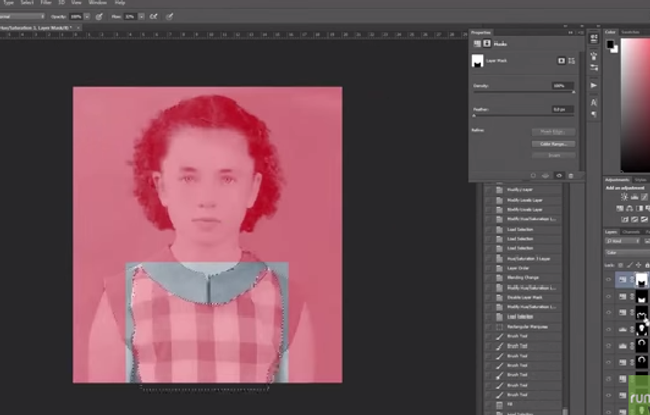The width and height of the screenshot is (650, 415).
Task: Open the Actions play icon in dock strip
Action: coord(594,85)
